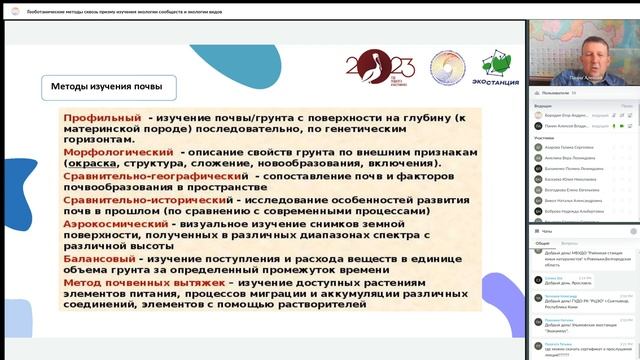Click the red term Метод почвенных вытяжек

pyautogui.click(x=144, y=283)
